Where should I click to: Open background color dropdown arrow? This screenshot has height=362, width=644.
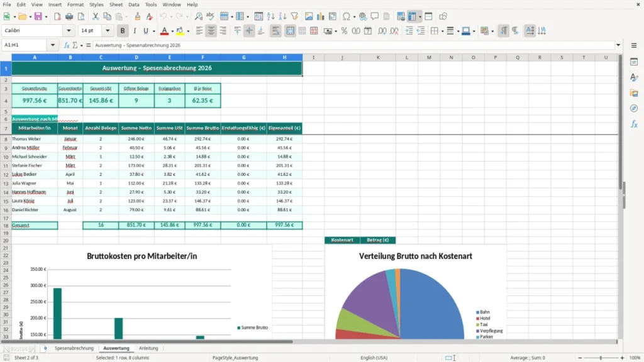[188, 31]
